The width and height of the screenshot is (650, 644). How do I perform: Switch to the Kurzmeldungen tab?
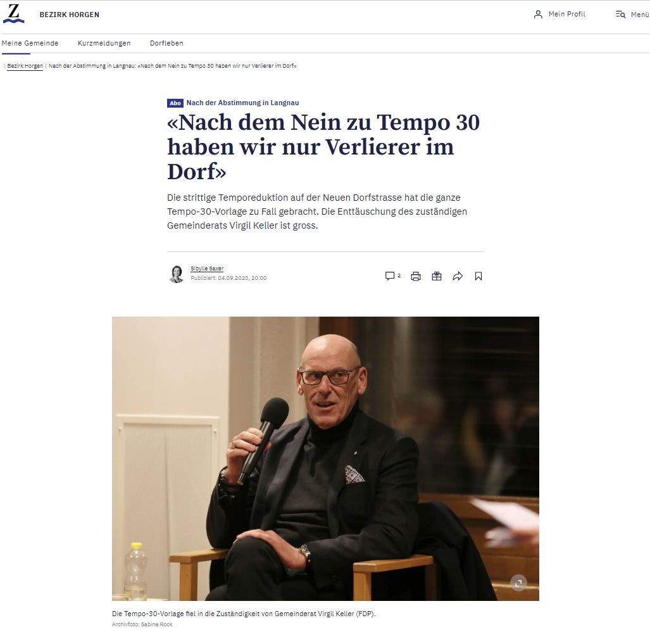click(104, 43)
